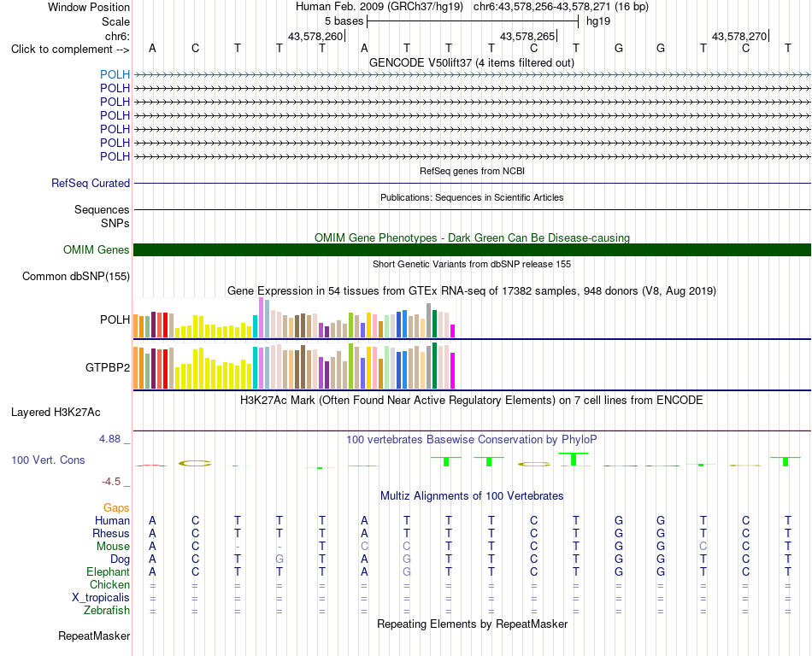Click the Human Feb. 2009 (GRCh37/hg19) text
812x656 pixels.
tap(380, 7)
